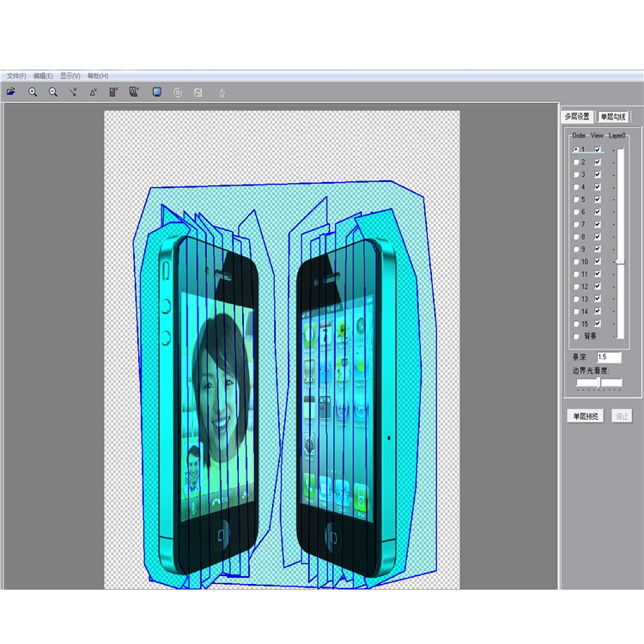
Task: Click the zoom out magnifier icon
Action: point(52,92)
